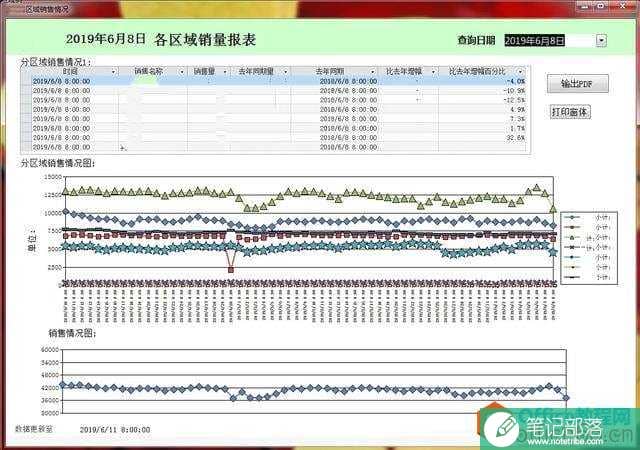Select the 7.3% percentage cell
The image size is (640, 450).
pyautogui.click(x=482, y=119)
